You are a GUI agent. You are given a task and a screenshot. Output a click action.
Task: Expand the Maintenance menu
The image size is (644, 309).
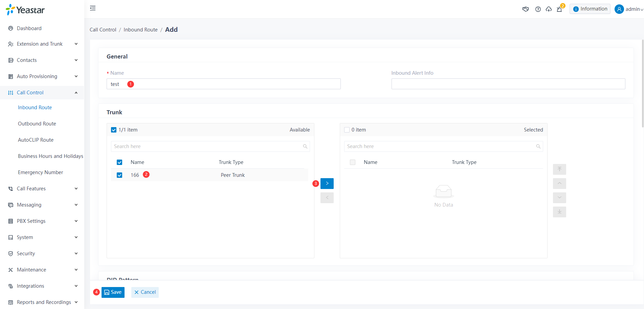42,270
